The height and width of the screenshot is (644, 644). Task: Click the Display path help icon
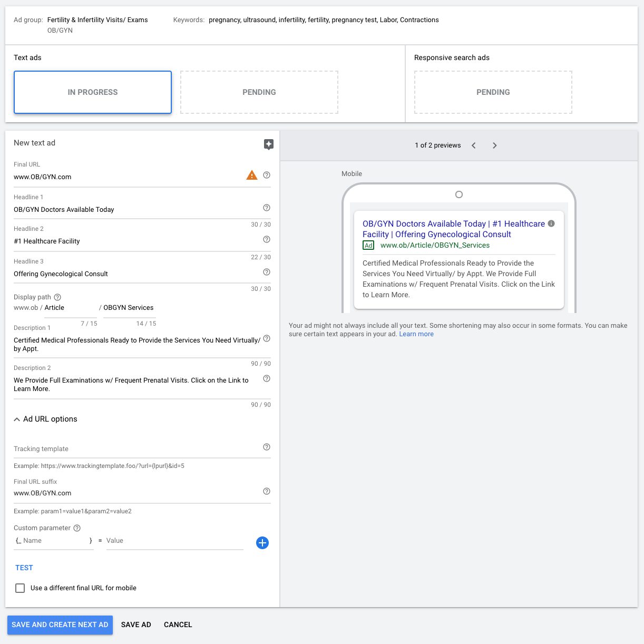coord(58,297)
